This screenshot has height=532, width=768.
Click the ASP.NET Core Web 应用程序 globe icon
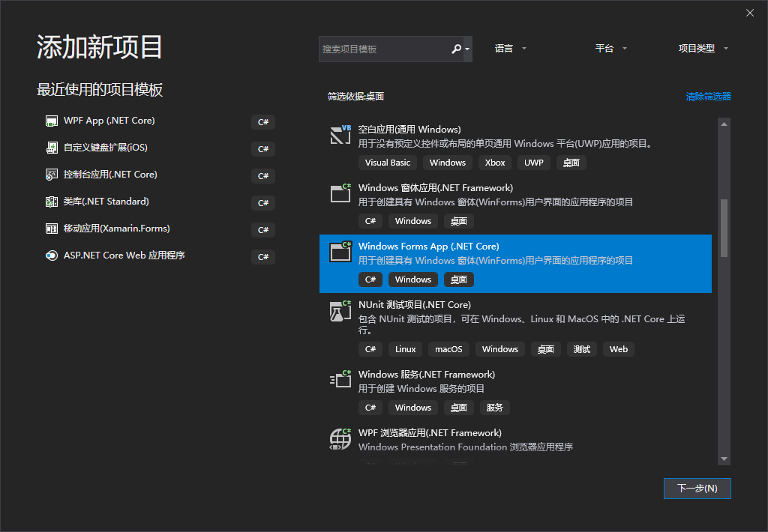pyautogui.click(x=51, y=256)
